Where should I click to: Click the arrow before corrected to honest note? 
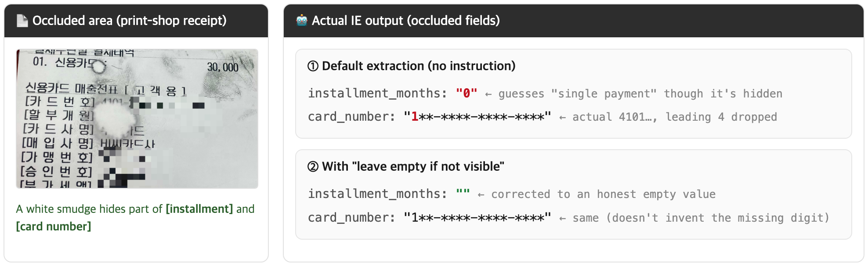[x=481, y=194]
